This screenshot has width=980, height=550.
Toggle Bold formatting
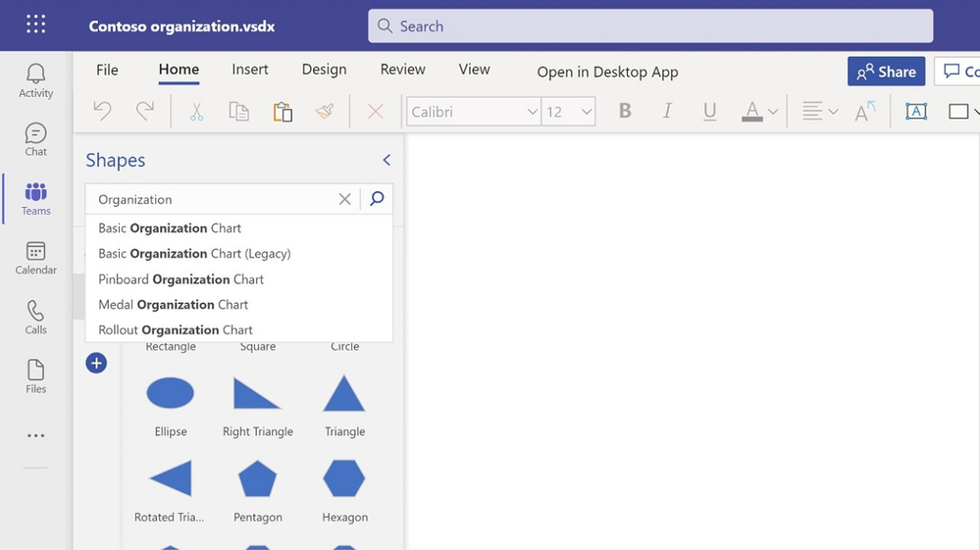[624, 111]
